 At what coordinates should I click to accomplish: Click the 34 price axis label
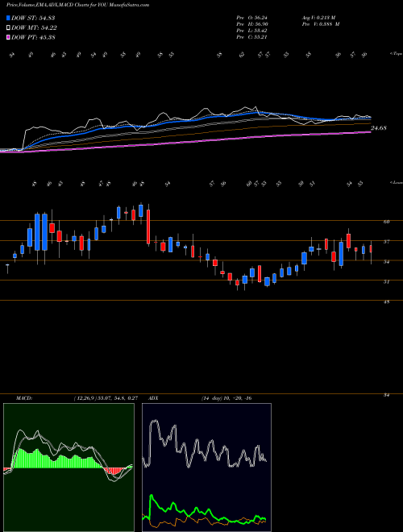point(386,395)
